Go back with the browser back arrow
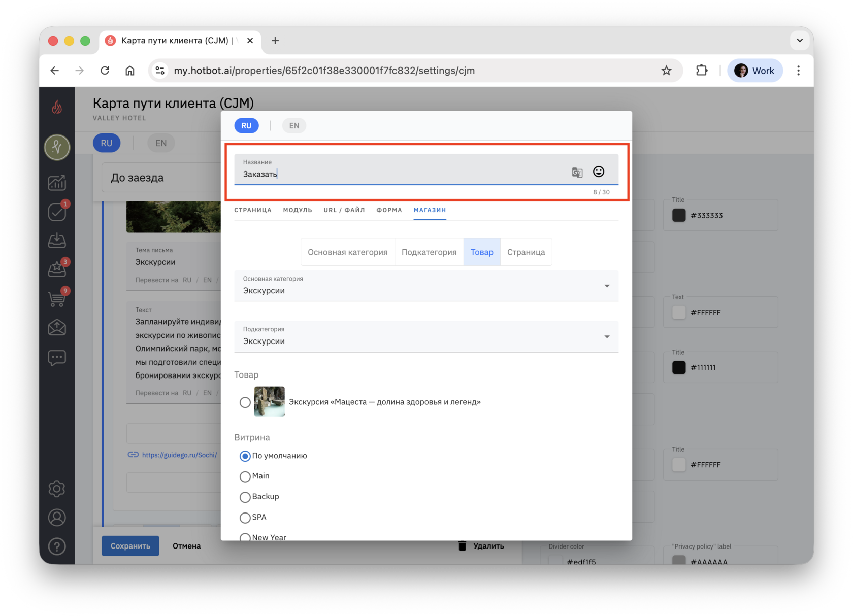 [x=55, y=71]
